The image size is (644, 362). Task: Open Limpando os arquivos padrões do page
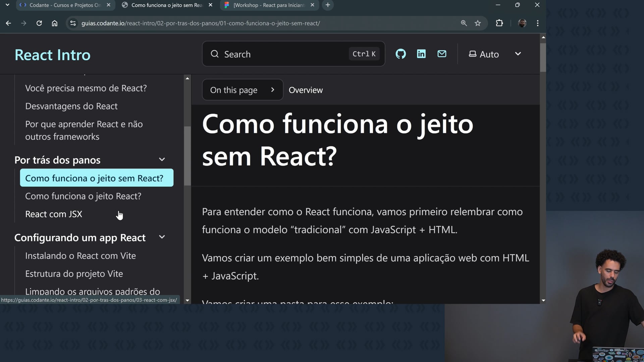pyautogui.click(x=93, y=292)
